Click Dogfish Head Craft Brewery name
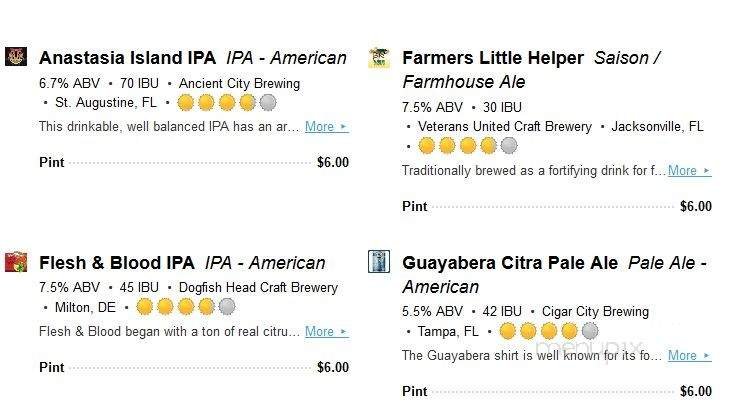This screenshot has height=417, width=750. 258,288
